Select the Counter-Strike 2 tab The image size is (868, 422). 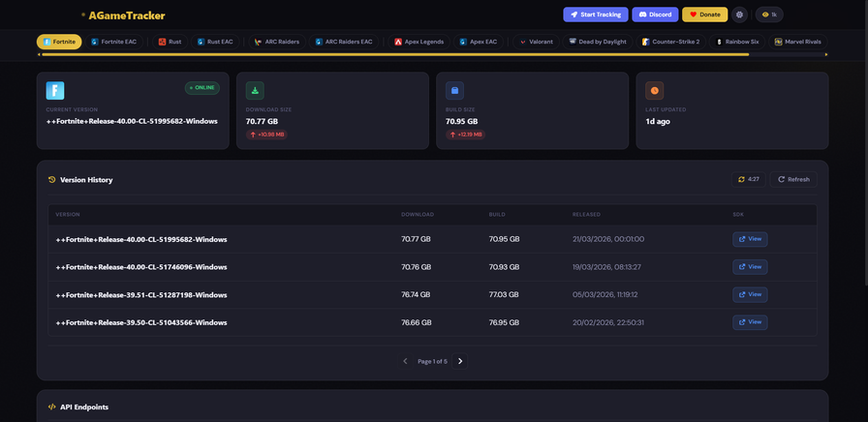click(670, 42)
